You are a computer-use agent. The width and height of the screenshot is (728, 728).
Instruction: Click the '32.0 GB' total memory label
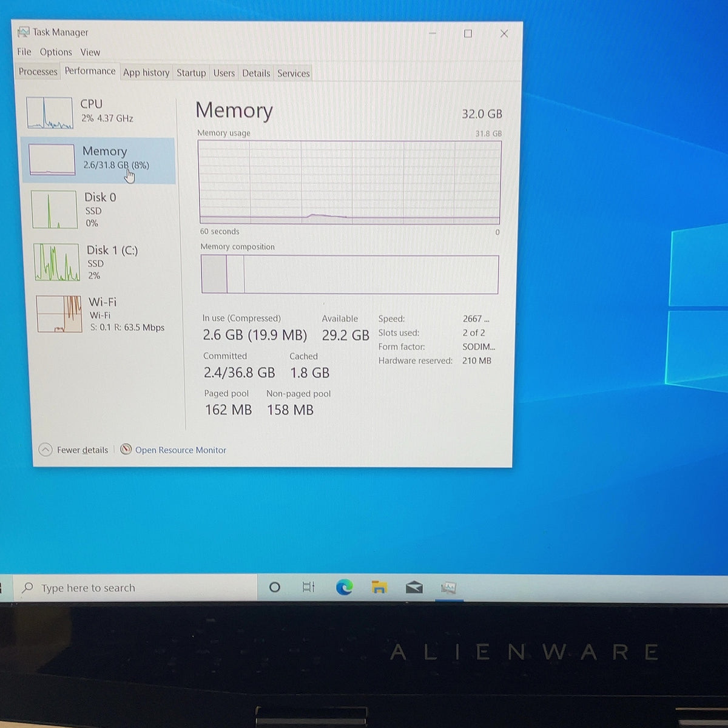tap(482, 114)
